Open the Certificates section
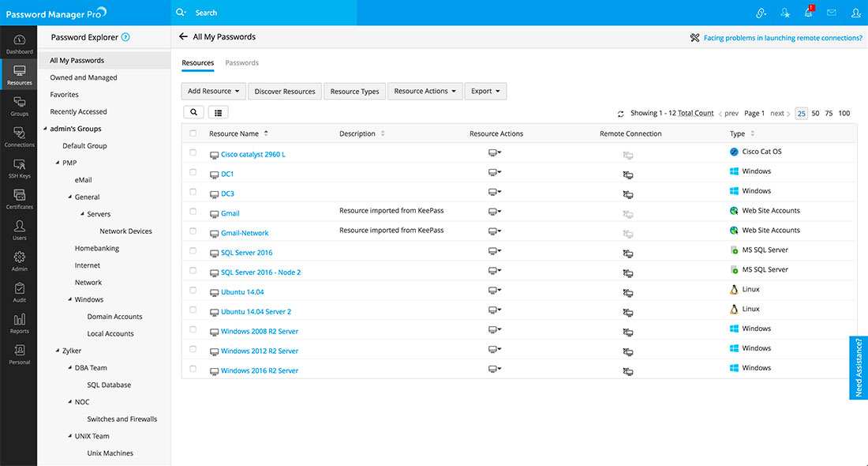Viewport: 868px width, 466px height. point(18,198)
